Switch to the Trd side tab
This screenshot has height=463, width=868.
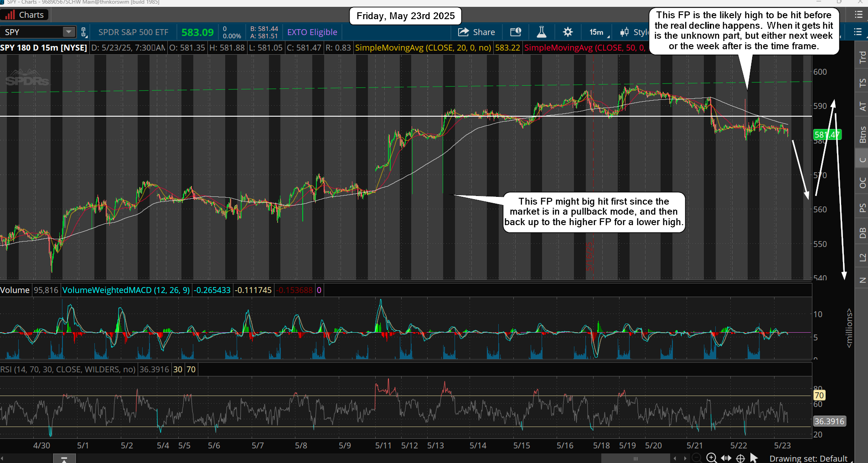click(862, 57)
